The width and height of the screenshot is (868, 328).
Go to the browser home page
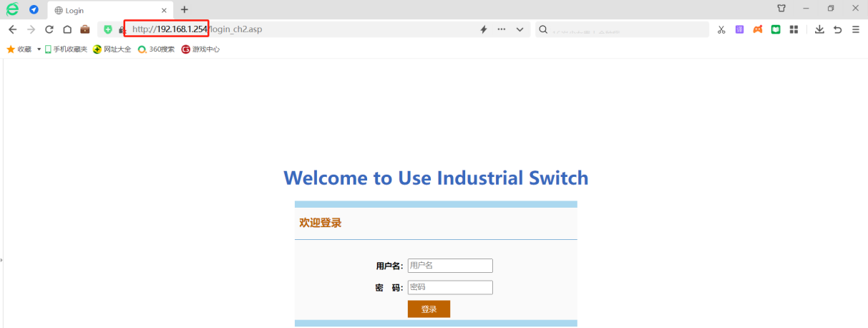(x=67, y=29)
